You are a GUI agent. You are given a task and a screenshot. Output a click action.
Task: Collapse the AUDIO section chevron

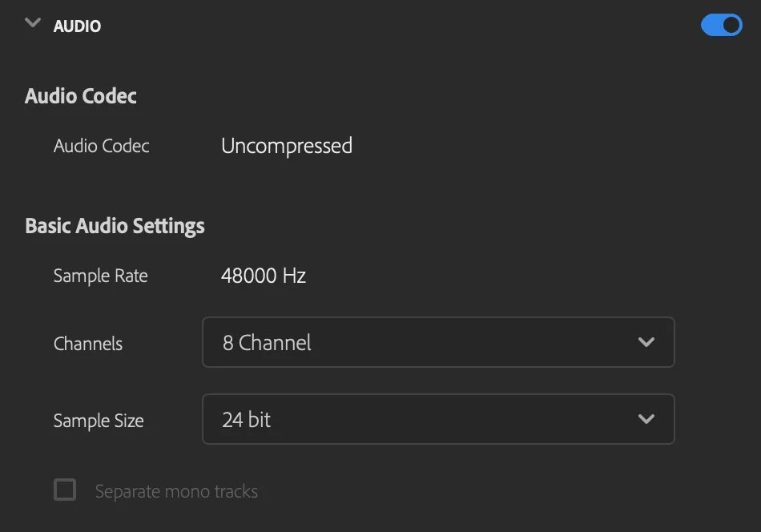33,23
